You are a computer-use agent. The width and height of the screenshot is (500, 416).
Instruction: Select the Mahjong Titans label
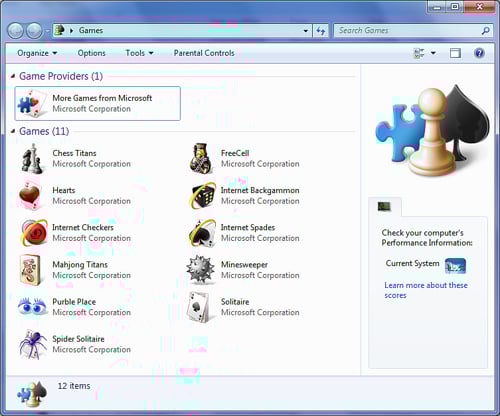point(80,265)
